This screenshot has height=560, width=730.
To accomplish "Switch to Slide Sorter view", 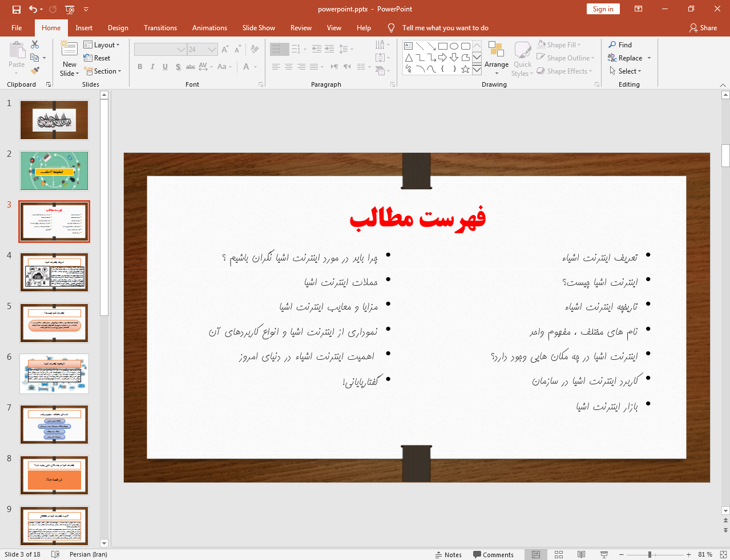I will [559, 554].
